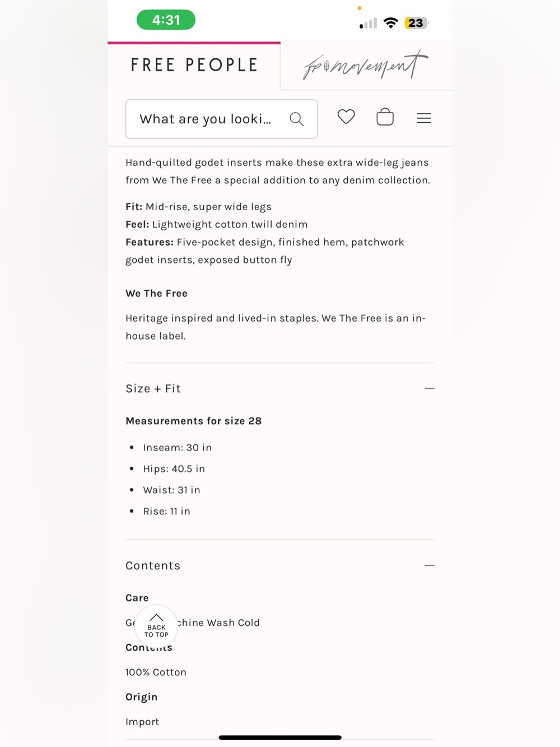The image size is (560, 747).
Task: Switch to the FP Movement tab
Action: coord(366,66)
